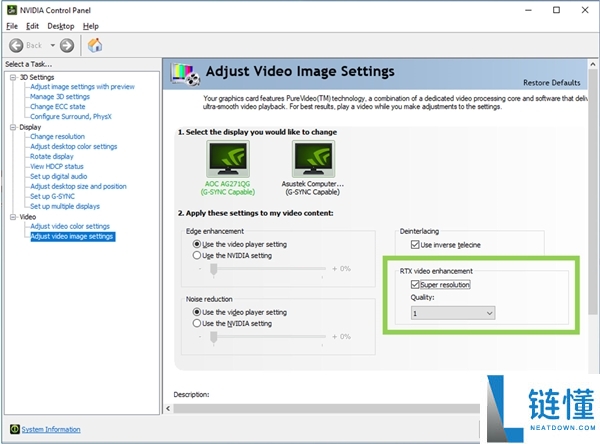Open the File menu
This screenshot has height=444, width=600.
(12, 26)
